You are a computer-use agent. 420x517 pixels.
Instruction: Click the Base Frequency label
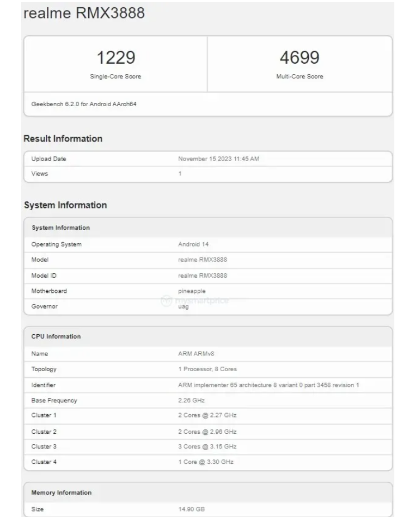coord(54,401)
